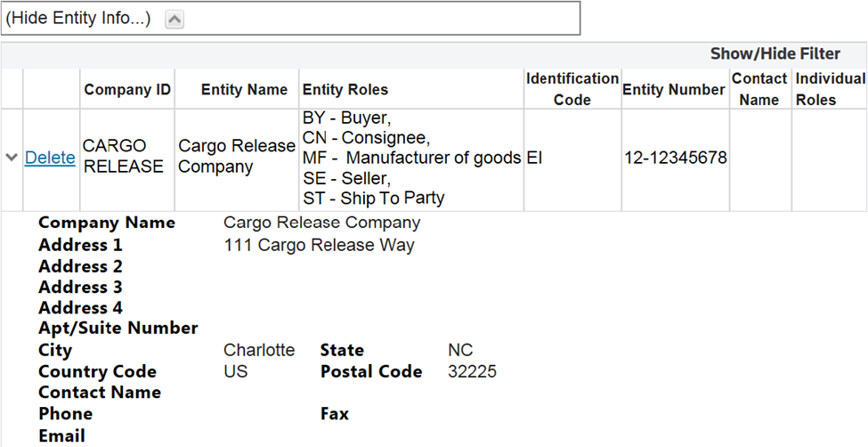Image resolution: width=868 pixels, height=447 pixels.
Task: Click the Cargo Release Company entity name cell
Action: tap(237, 157)
